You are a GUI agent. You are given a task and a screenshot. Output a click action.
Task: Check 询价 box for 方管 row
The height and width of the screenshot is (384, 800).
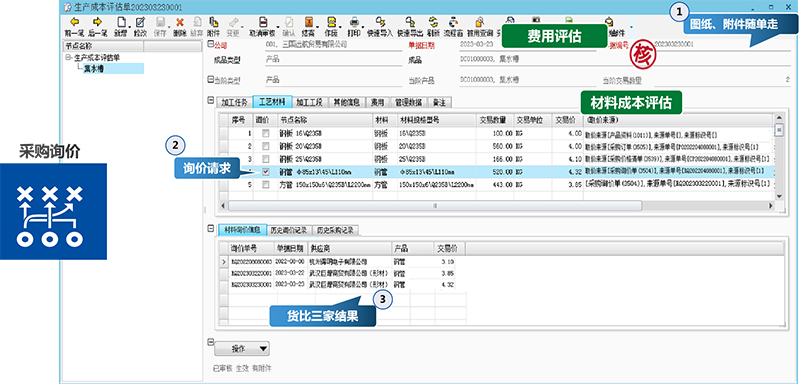pos(265,185)
